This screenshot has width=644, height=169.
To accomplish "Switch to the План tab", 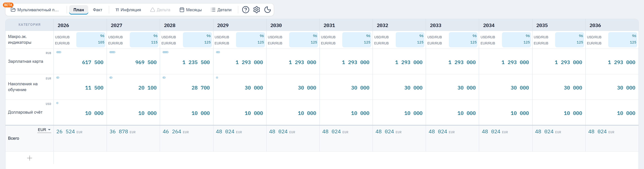I will (x=79, y=10).
